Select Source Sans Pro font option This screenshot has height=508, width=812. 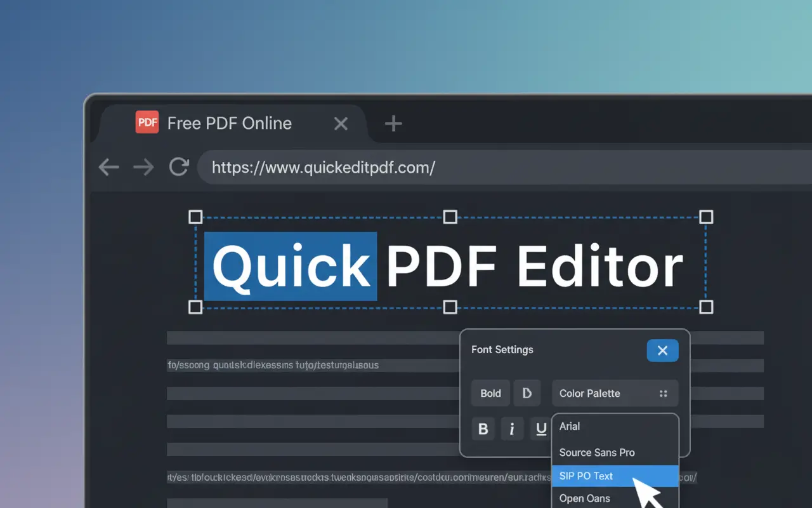point(597,452)
